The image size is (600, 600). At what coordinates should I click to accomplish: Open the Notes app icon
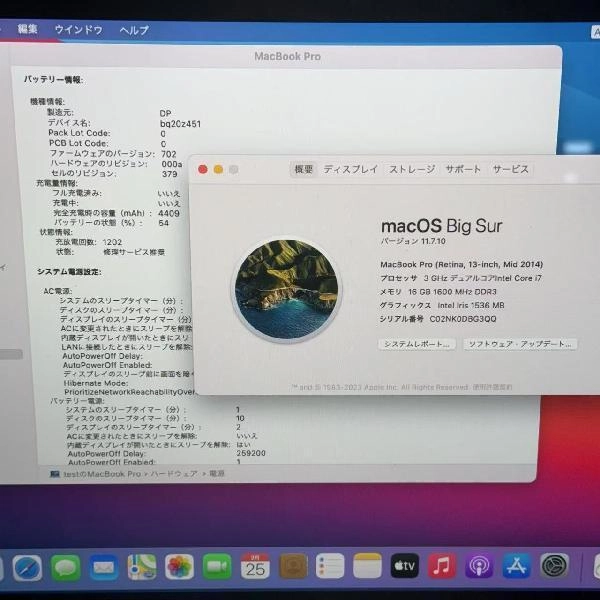[x=367, y=566]
